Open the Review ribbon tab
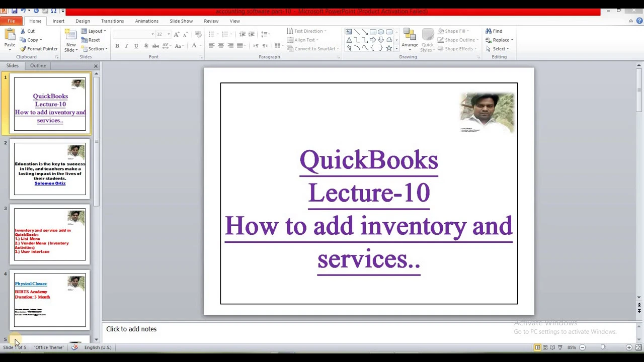The height and width of the screenshot is (362, 644). 211,21
